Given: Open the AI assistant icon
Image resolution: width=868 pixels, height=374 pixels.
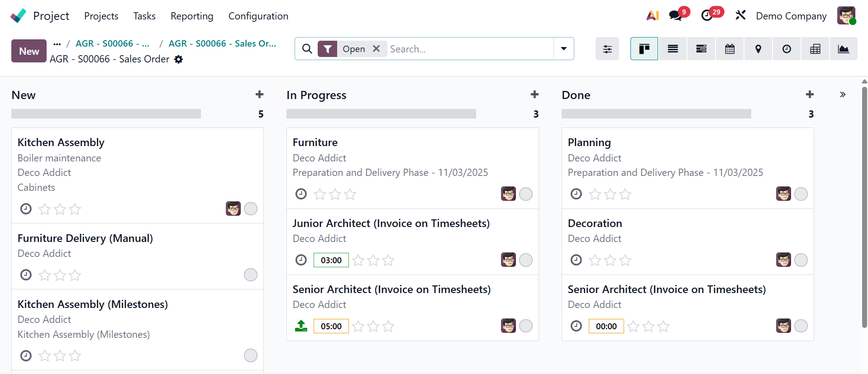Looking at the screenshot, I should tap(652, 16).
